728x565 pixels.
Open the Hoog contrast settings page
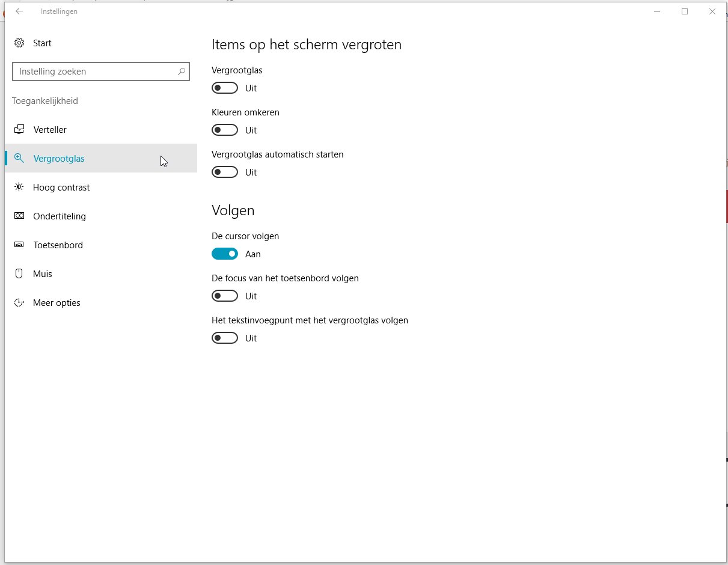coord(61,188)
